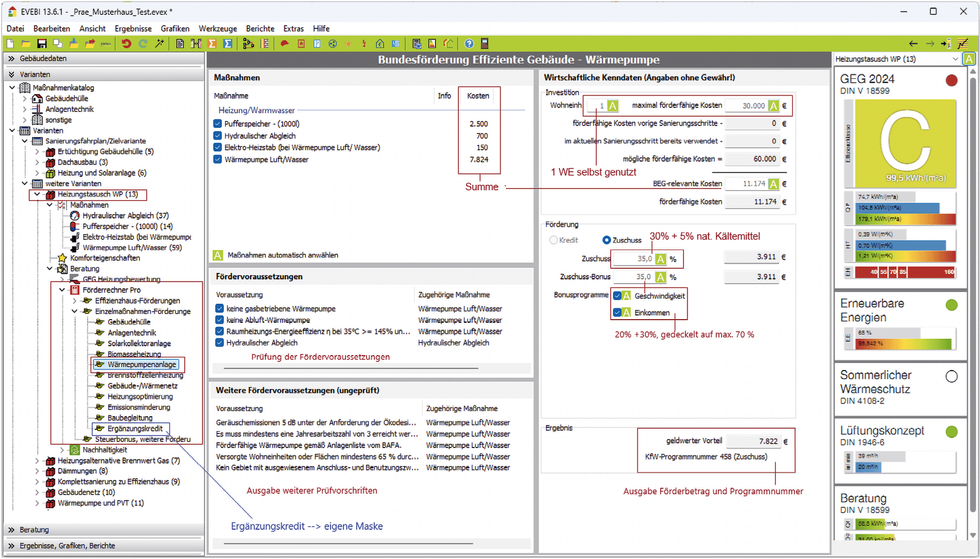Save the project with the floppy disk icon
The width and height of the screenshot is (980, 559).
pyautogui.click(x=42, y=44)
